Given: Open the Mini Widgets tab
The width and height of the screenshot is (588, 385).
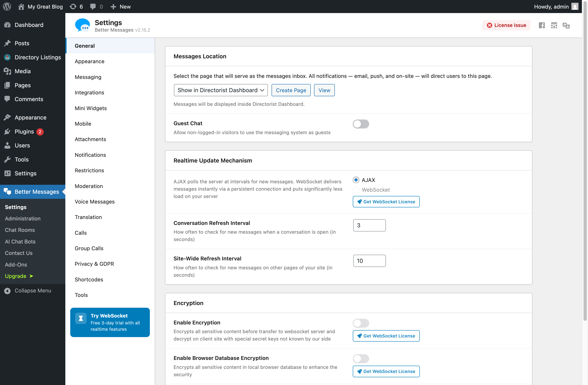Looking at the screenshot, I should (110, 108).
